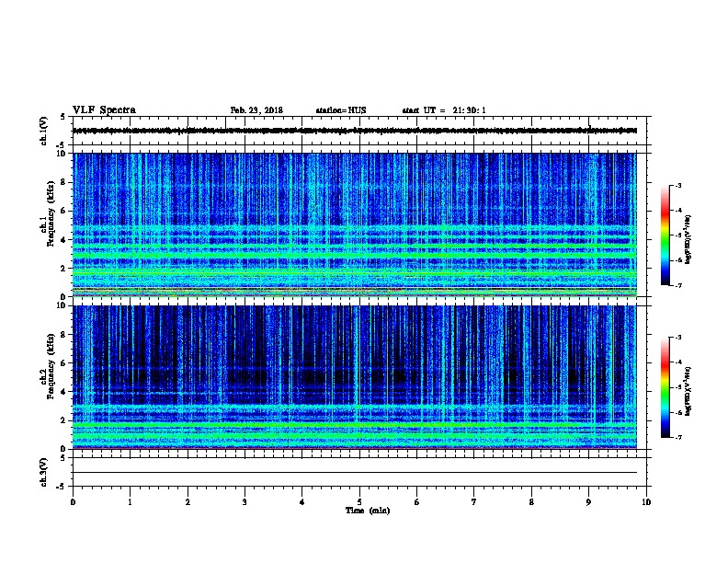Image resolution: width=728 pixels, height=563 pixels.
Task: Click the "-3" tick on the ch.2 colorbar
Action: 678,338
